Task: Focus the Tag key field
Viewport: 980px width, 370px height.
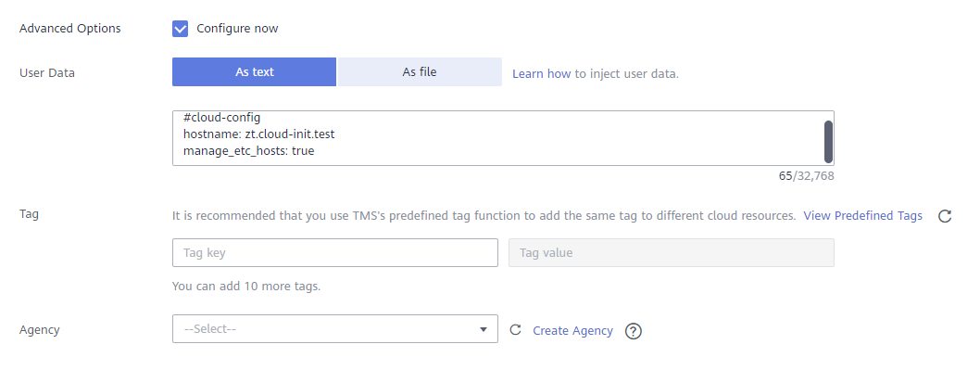Action: [335, 253]
